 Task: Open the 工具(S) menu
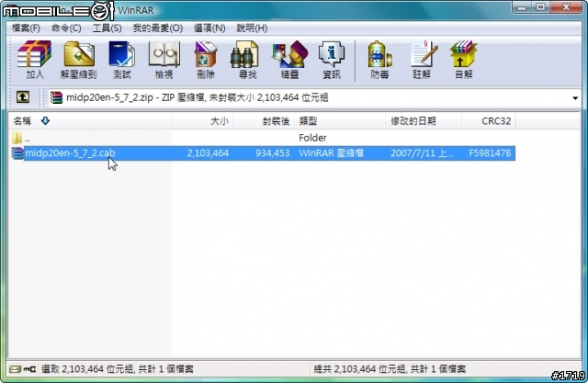(x=107, y=28)
